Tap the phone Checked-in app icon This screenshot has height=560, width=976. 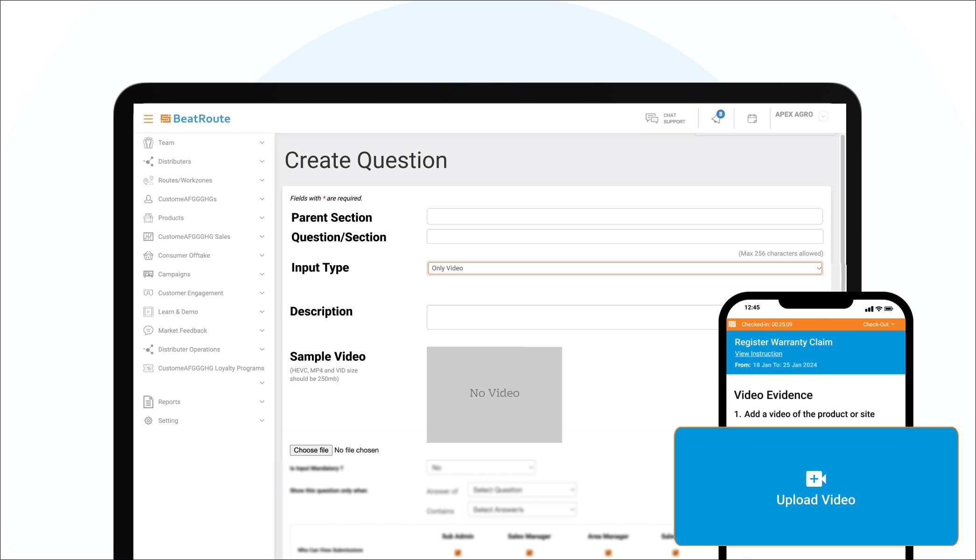732,324
